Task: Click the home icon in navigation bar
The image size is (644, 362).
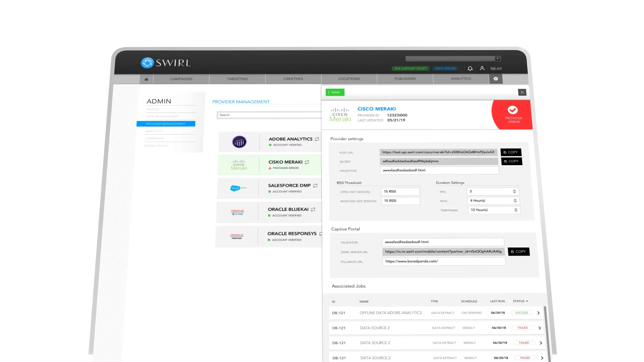Action: pos(146,79)
